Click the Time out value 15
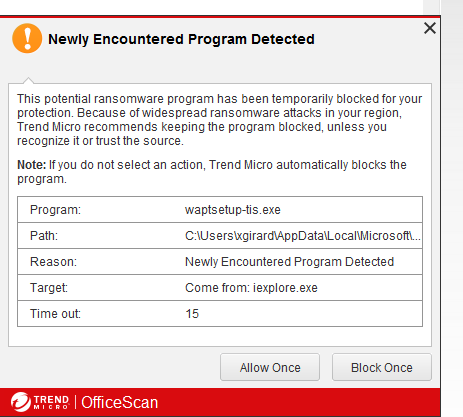The width and height of the screenshot is (463, 417). 192,314
